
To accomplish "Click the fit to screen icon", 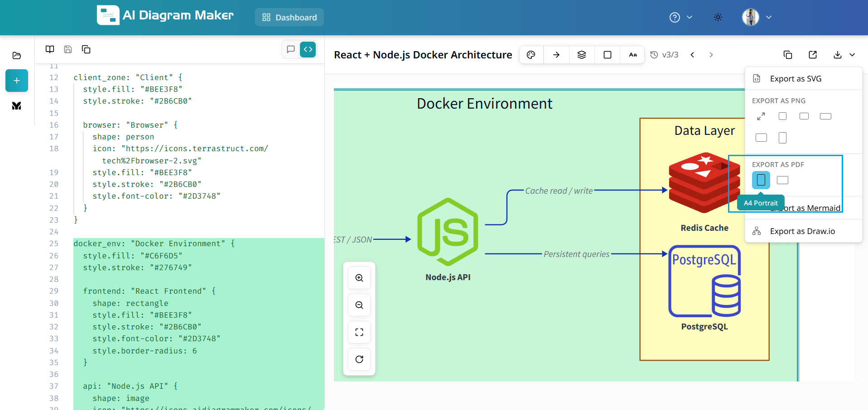I will (x=359, y=332).
